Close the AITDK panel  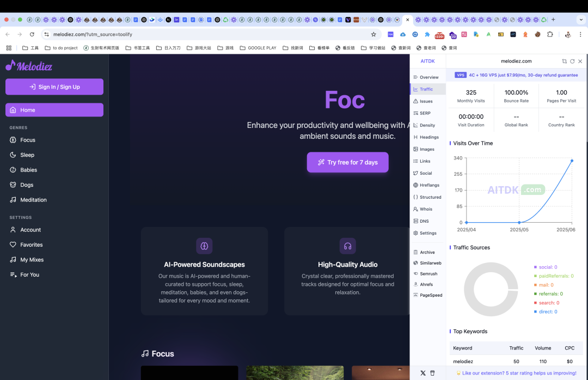pyautogui.click(x=580, y=61)
